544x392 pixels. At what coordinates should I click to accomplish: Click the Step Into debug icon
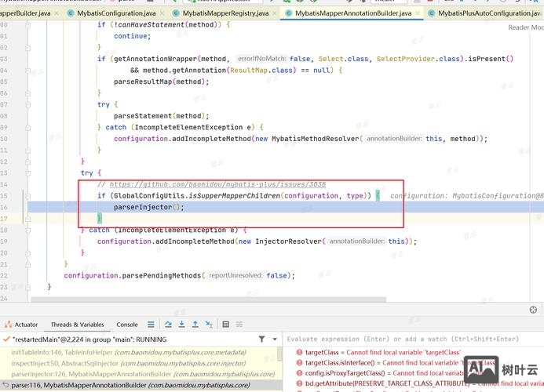pos(181,324)
